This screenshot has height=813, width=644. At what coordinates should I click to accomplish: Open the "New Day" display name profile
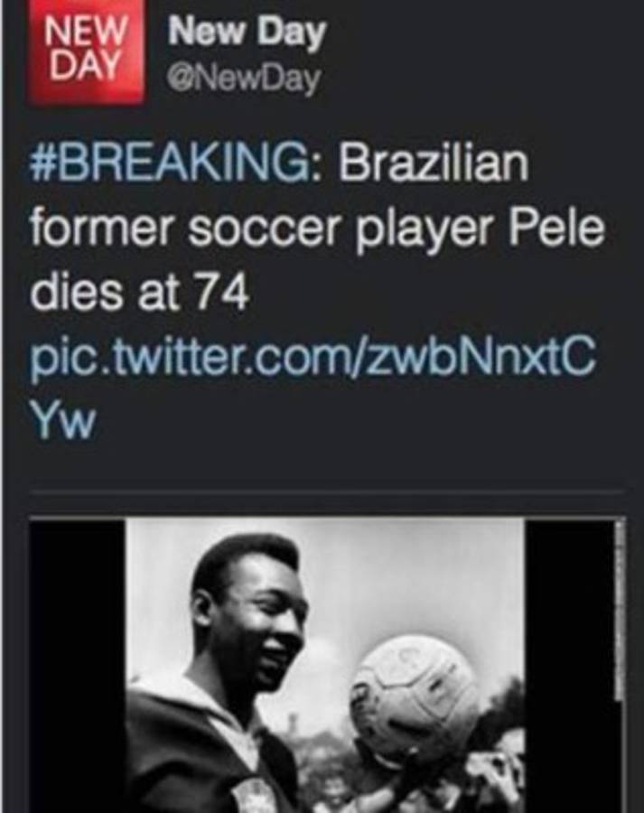247,33
